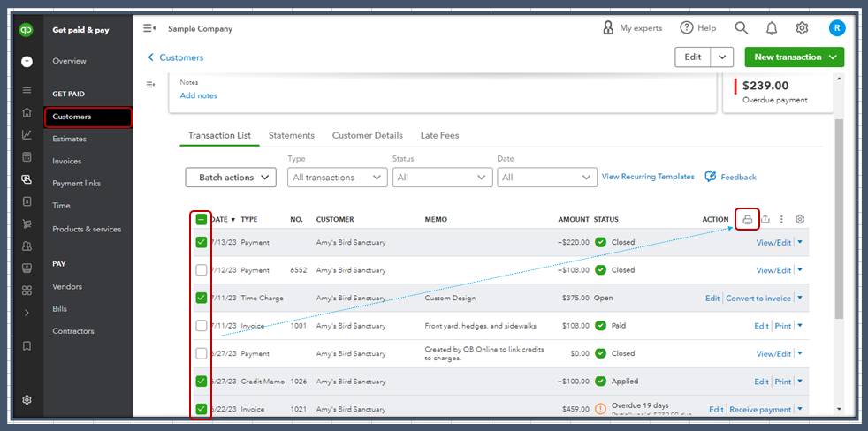Check the 6/27/23 Payment row checkbox

[x=202, y=353]
